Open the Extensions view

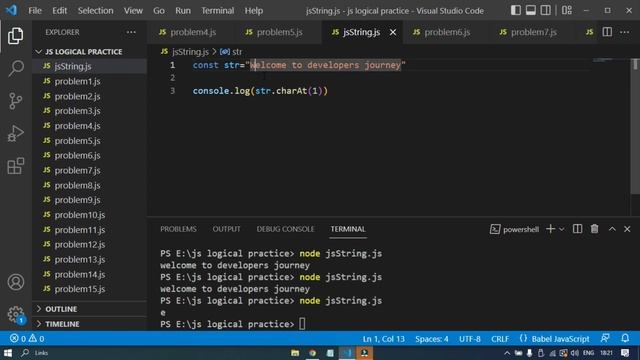(16, 166)
